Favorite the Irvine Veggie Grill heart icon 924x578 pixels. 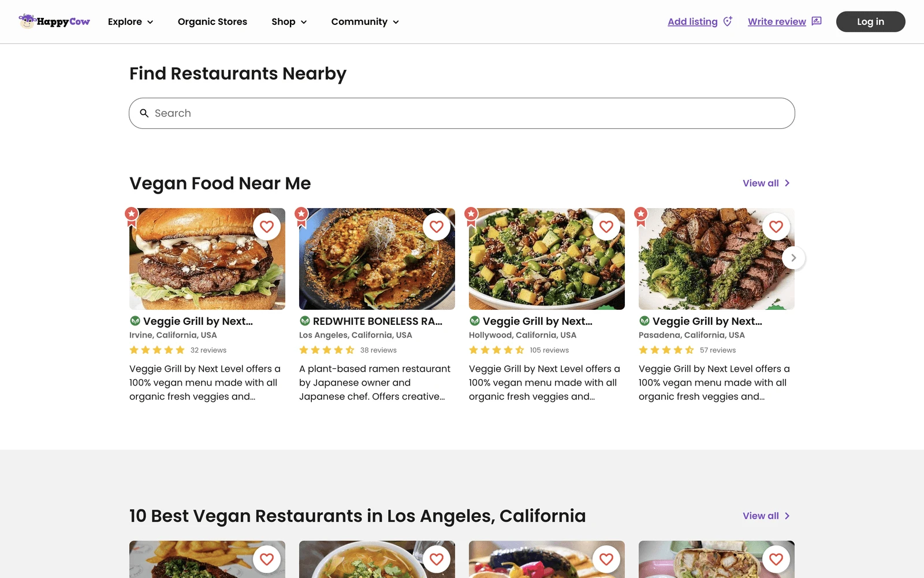pyautogui.click(x=267, y=227)
